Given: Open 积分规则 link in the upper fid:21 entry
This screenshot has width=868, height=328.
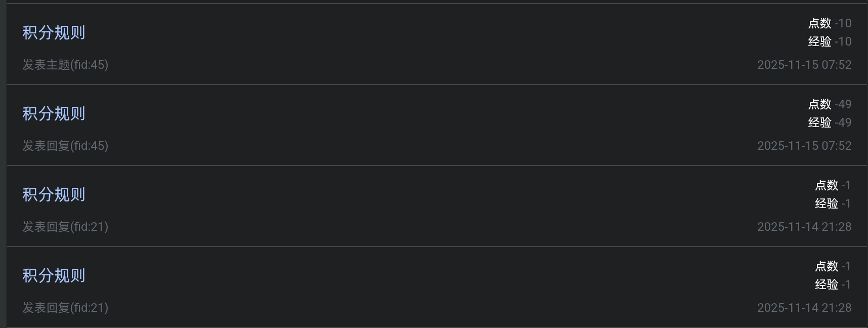Looking at the screenshot, I should point(54,195).
